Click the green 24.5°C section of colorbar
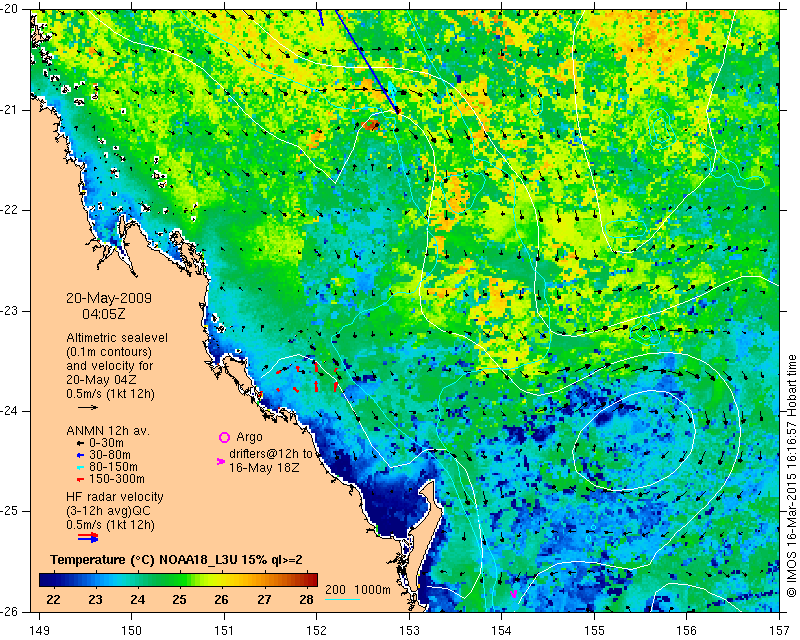The width and height of the screenshot is (800, 640). [x=158, y=580]
